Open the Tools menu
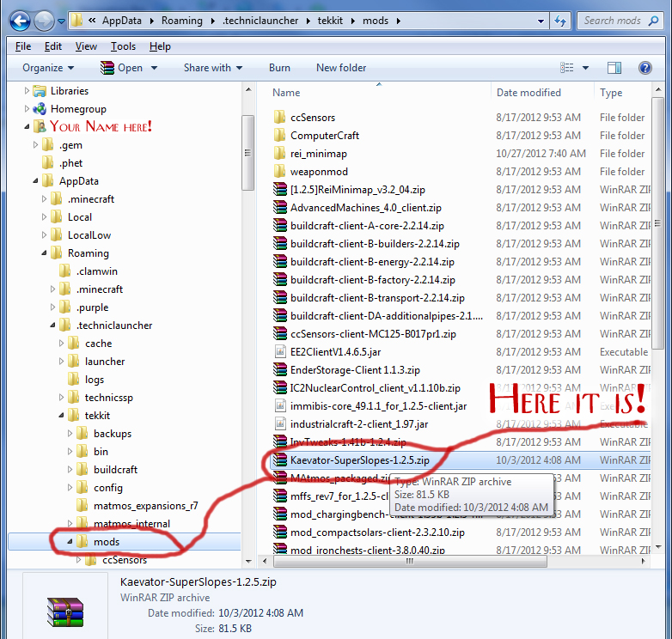 point(123,46)
